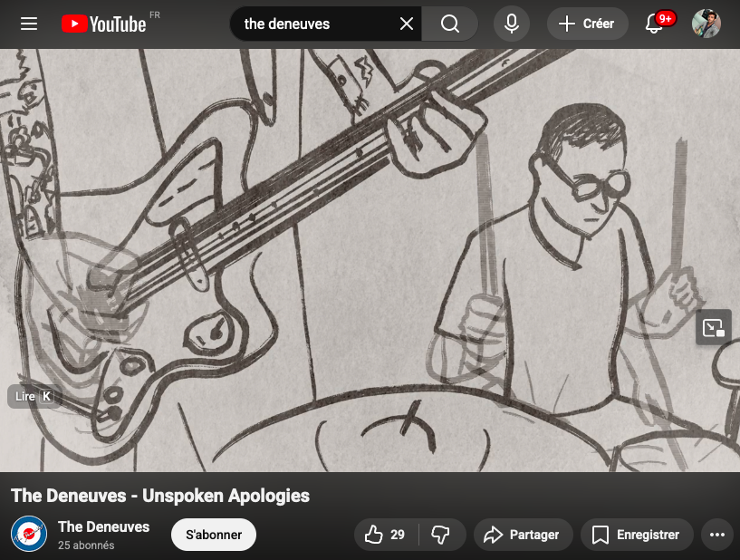
Task: Give the video a thumbs down
Action: pos(441,535)
